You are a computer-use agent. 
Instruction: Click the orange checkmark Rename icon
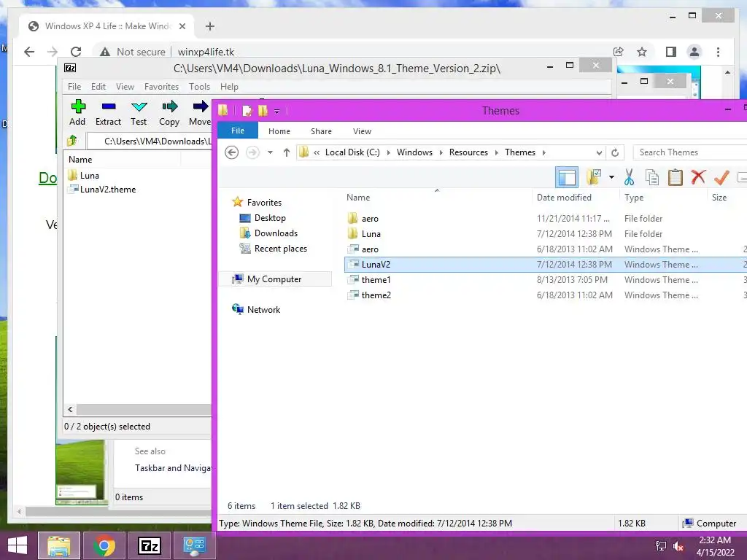point(721,177)
